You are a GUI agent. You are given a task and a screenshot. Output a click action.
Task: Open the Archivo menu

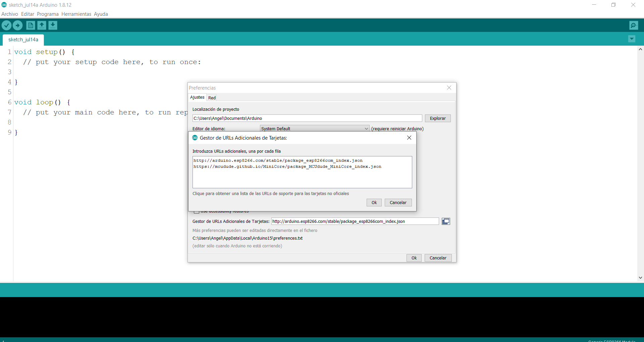click(x=10, y=14)
